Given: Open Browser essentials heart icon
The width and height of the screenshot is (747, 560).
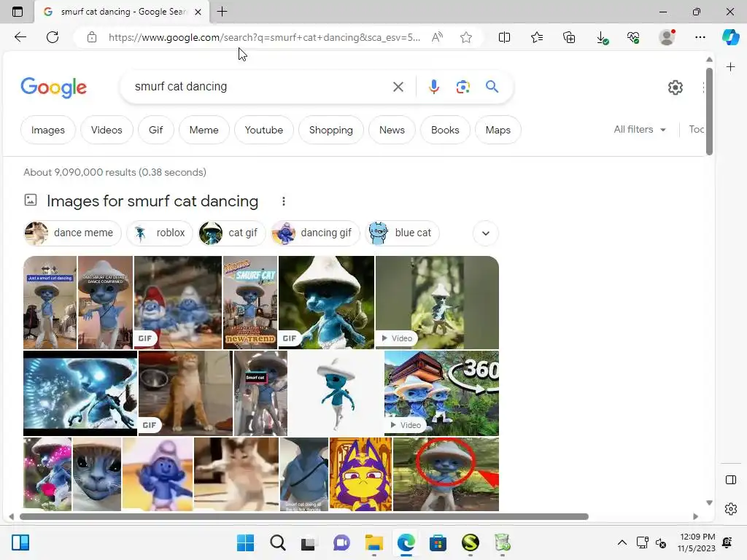Looking at the screenshot, I should tap(633, 37).
